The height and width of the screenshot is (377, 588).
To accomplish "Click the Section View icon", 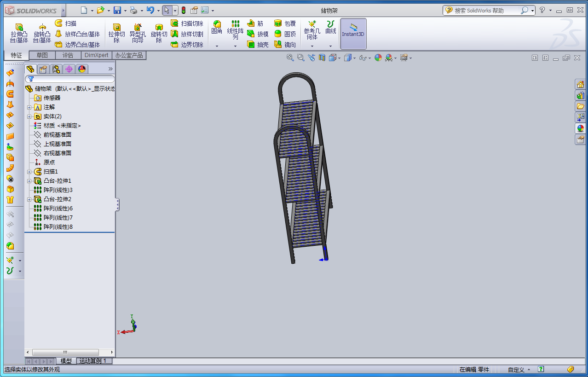I will click(322, 58).
